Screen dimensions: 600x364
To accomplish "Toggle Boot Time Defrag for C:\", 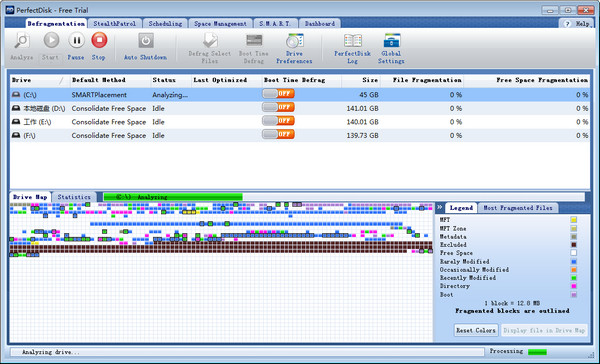I will click(x=278, y=94).
